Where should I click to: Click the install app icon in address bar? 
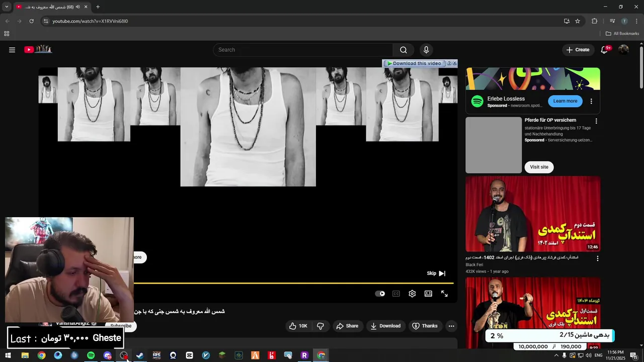click(567, 21)
